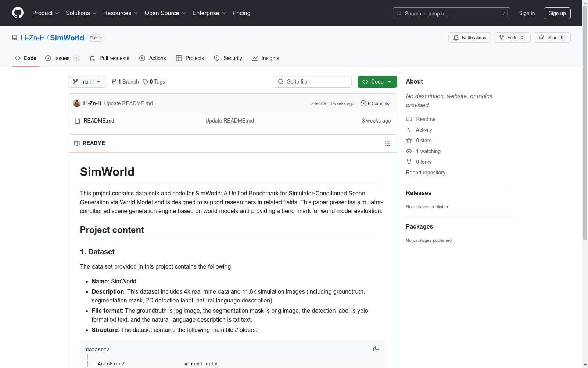The width and height of the screenshot is (588, 368).
Task: Open the Releases section heading
Action: (x=419, y=193)
